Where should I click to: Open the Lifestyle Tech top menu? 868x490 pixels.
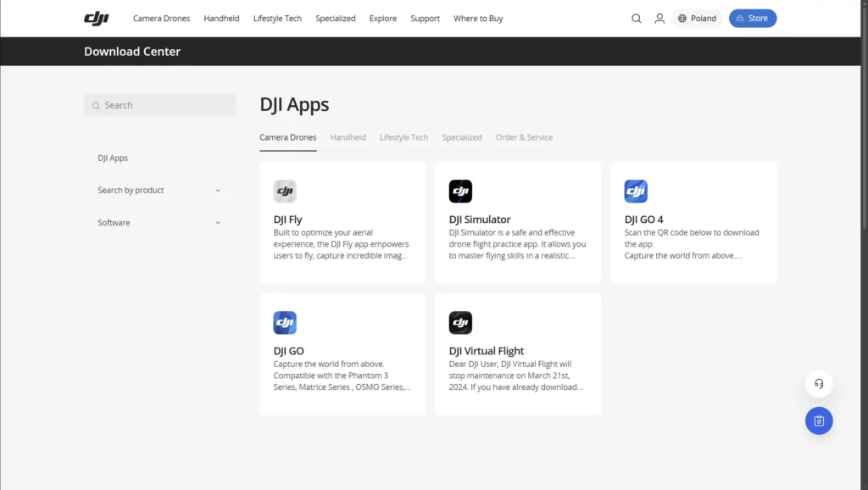pos(277,19)
